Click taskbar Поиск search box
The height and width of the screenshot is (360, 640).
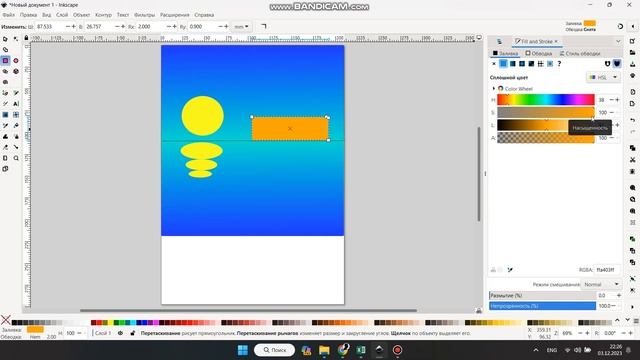point(274,350)
